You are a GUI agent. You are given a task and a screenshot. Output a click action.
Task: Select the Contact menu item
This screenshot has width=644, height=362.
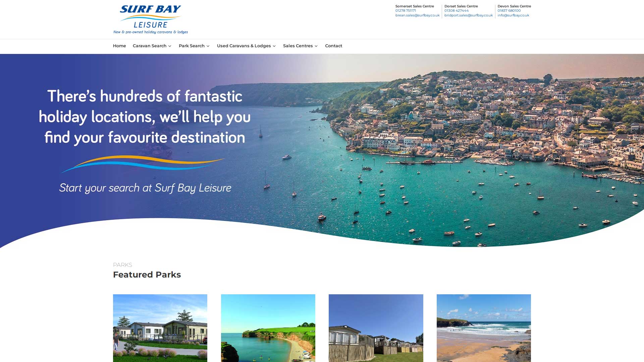[x=333, y=46]
